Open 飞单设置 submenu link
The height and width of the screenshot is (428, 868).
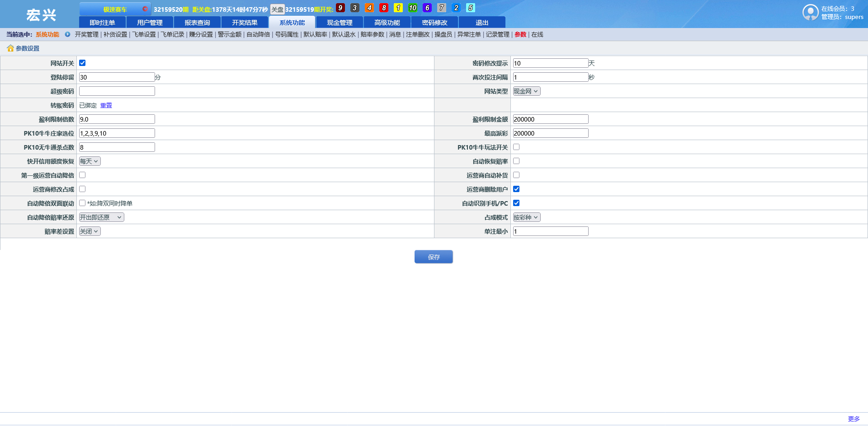(144, 34)
